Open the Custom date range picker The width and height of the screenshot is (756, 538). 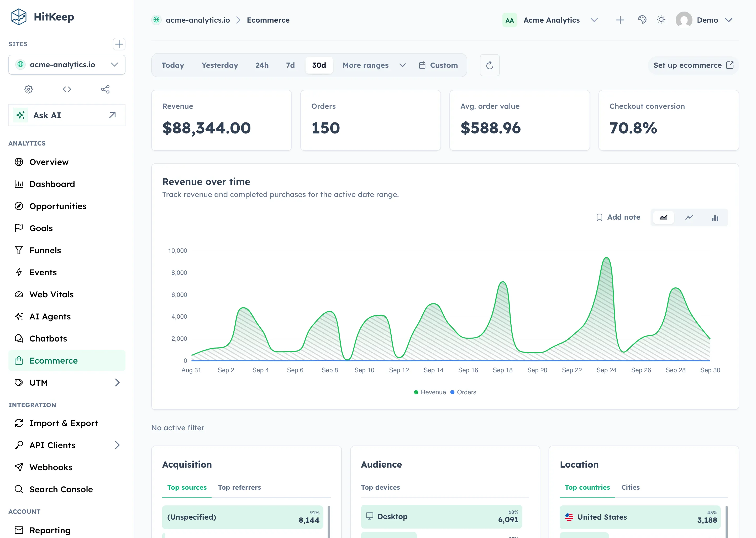[x=438, y=65]
